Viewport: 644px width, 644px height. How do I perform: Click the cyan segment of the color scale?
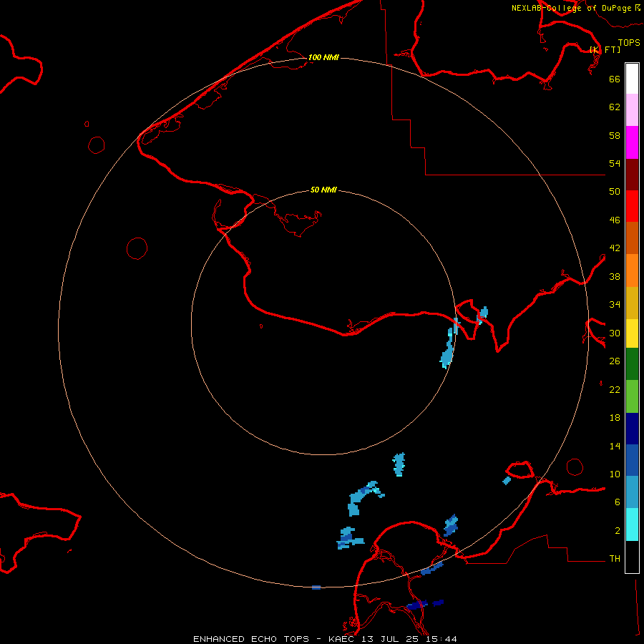tap(632, 525)
